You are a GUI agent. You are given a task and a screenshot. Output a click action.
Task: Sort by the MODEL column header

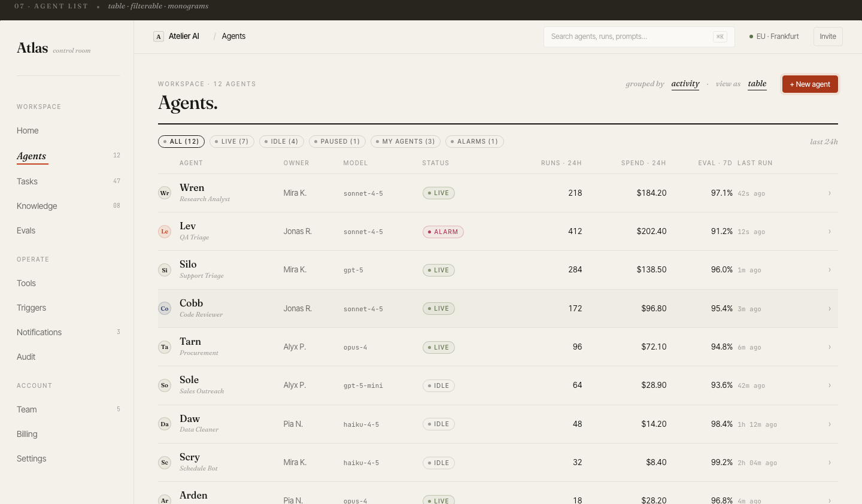[356, 163]
